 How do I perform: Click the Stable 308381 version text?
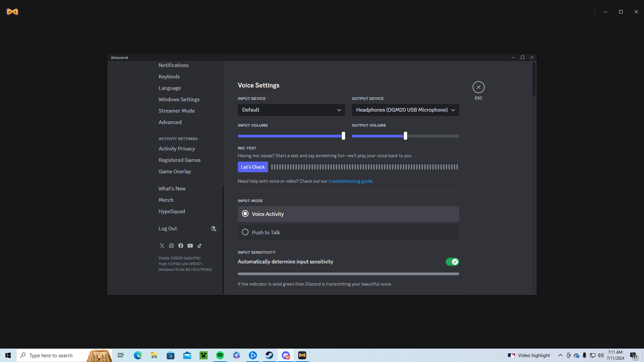(x=179, y=258)
